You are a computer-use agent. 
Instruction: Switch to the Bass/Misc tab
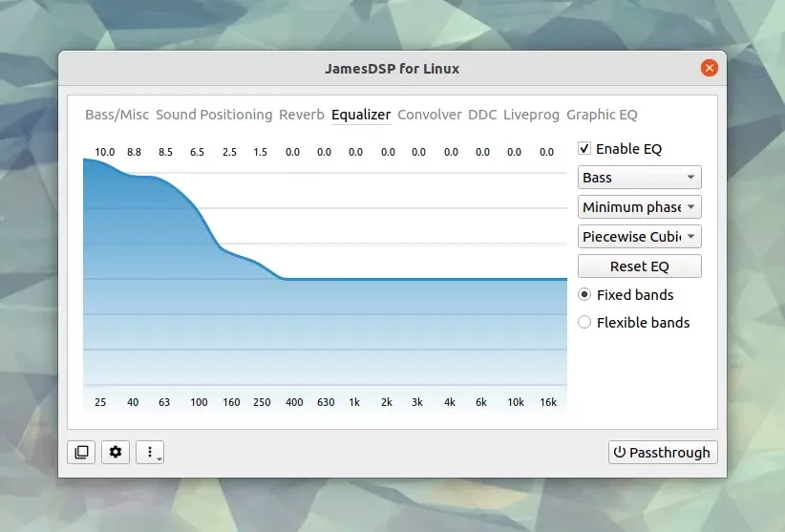coord(117,115)
